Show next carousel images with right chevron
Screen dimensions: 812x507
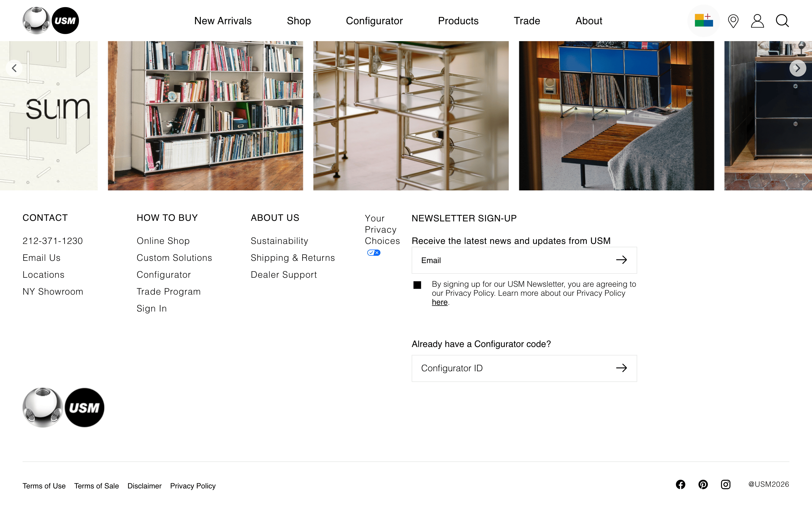(x=798, y=68)
